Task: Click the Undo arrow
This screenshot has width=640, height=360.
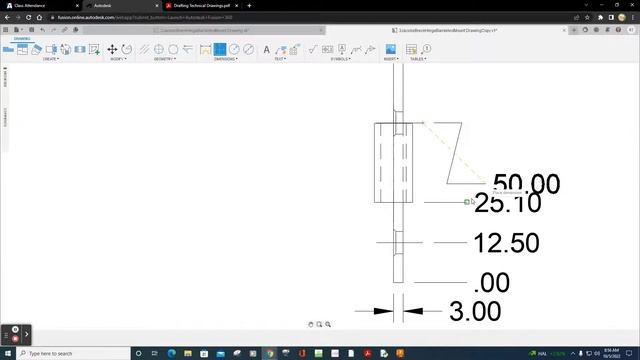Action: (42, 30)
